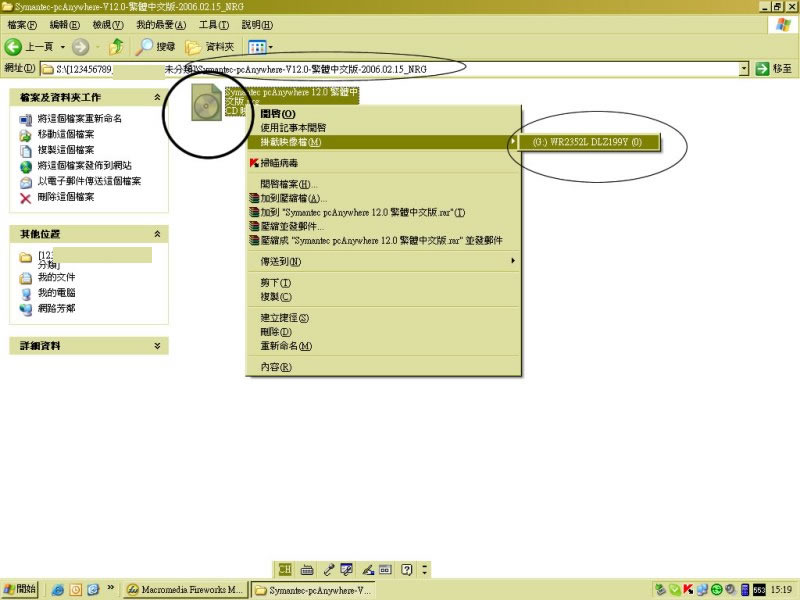The image size is (800, 600).
Task: Choose 開啟(O) in the context menu
Action: coord(384,114)
